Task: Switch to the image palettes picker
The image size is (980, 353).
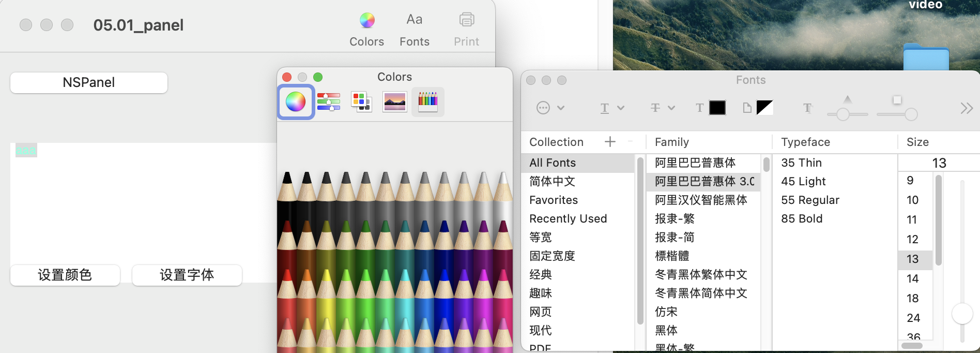Action: (x=395, y=102)
